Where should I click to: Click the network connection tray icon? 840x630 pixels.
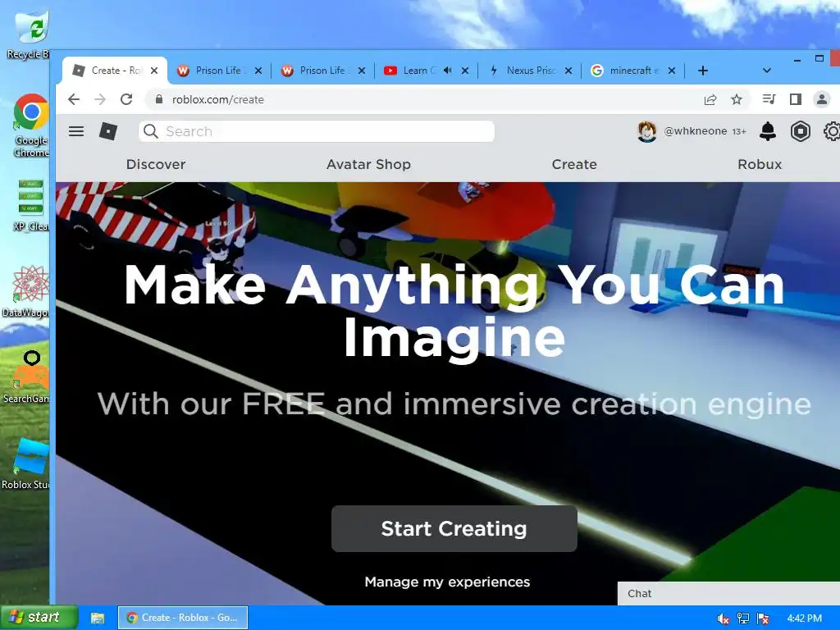[743, 619]
